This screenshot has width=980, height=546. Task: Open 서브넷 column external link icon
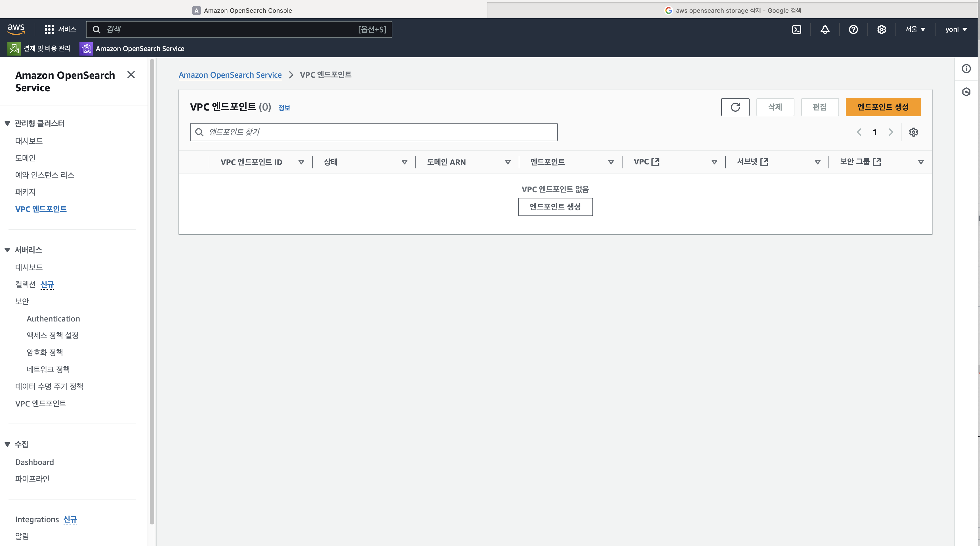[764, 162]
